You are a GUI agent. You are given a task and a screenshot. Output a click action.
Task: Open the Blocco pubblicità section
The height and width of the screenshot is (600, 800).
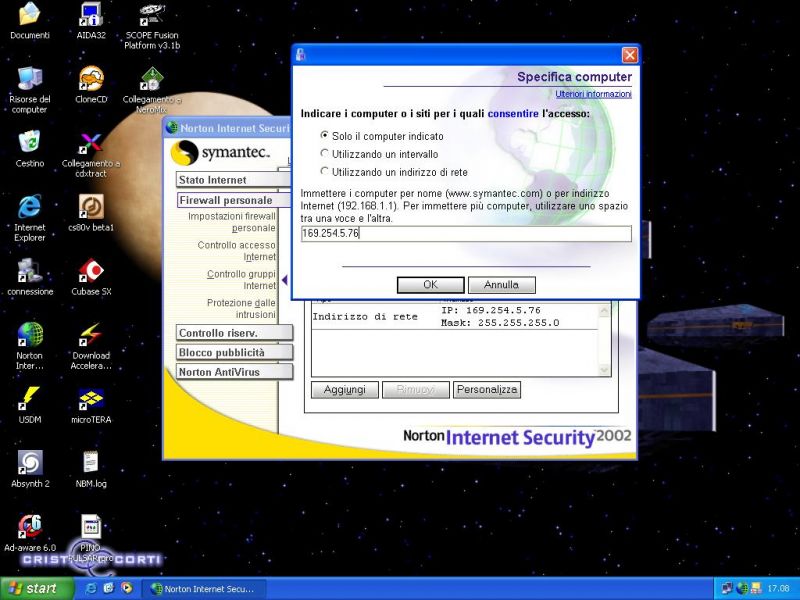pyautogui.click(x=235, y=353)
